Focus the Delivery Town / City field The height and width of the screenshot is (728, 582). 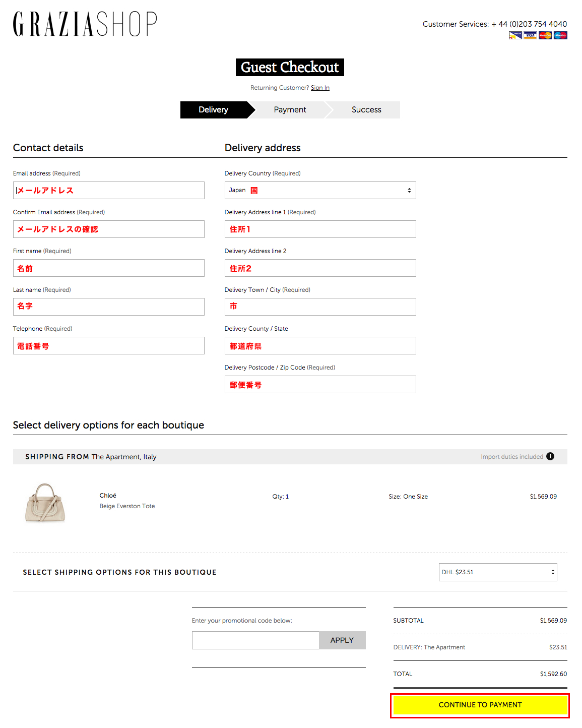point(320,307)
